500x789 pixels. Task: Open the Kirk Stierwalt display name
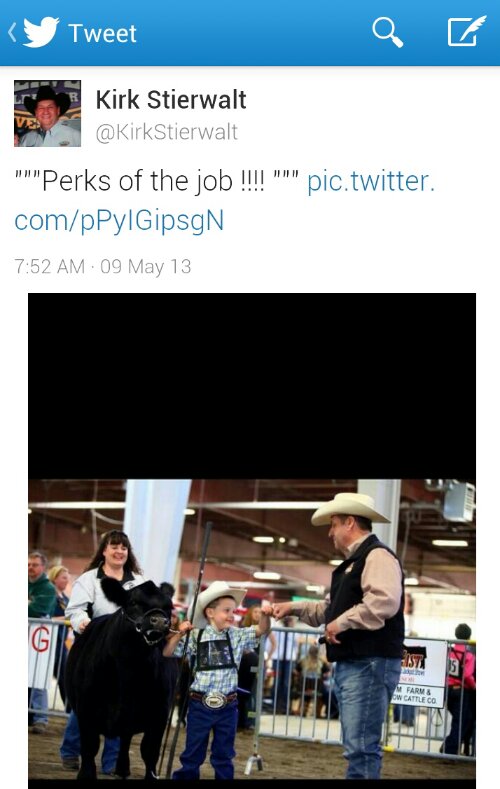click(x=171, y=100)
